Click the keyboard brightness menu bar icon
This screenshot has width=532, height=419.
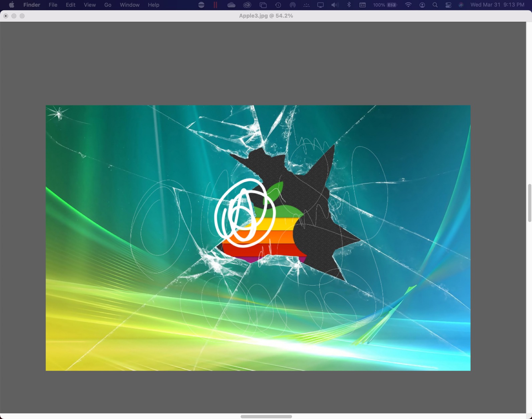(306, 5)
